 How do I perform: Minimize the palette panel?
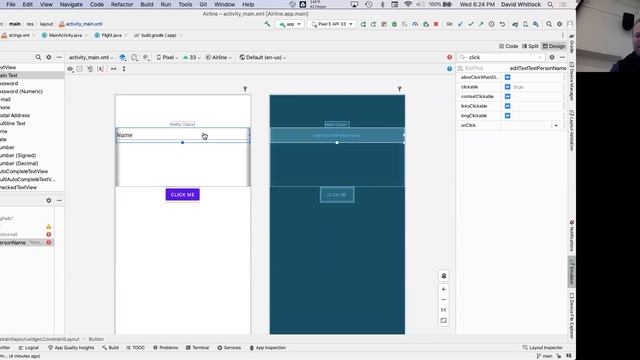click(59, 57)
